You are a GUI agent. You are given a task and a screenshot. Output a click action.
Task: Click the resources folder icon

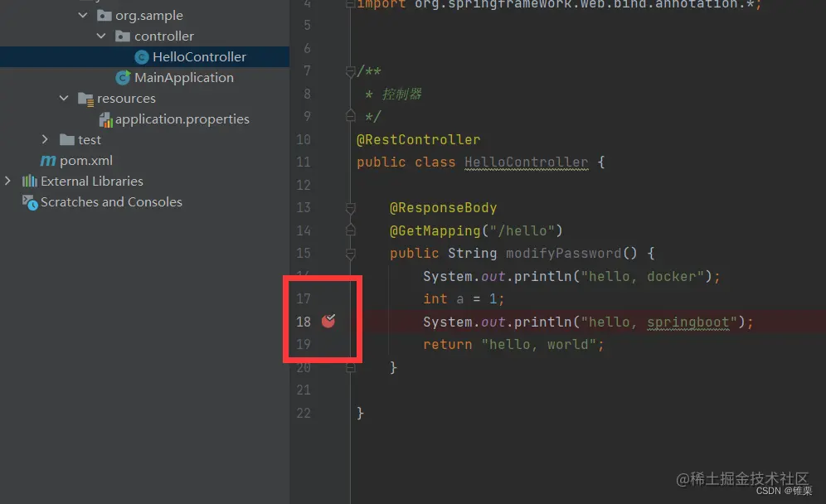86,99
